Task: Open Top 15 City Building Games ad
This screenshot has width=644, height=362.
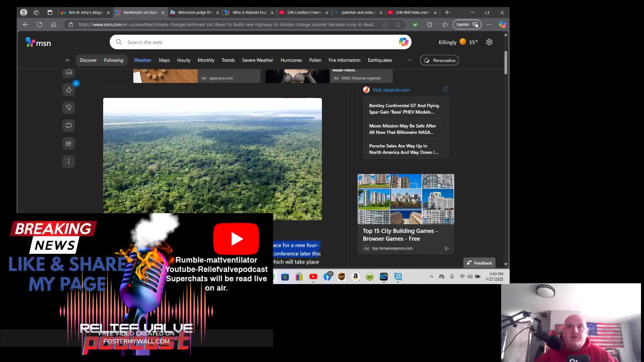Action: pyautogui.click(x=406, y=214)
